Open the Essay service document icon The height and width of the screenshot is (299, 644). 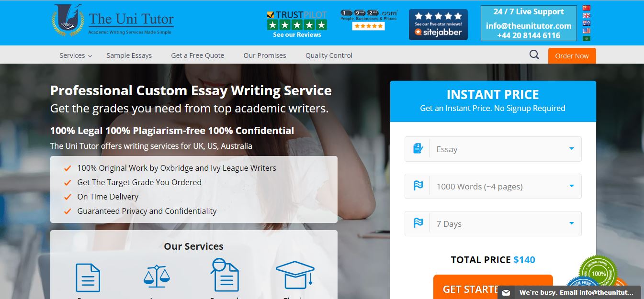click(x=88, y=277)
